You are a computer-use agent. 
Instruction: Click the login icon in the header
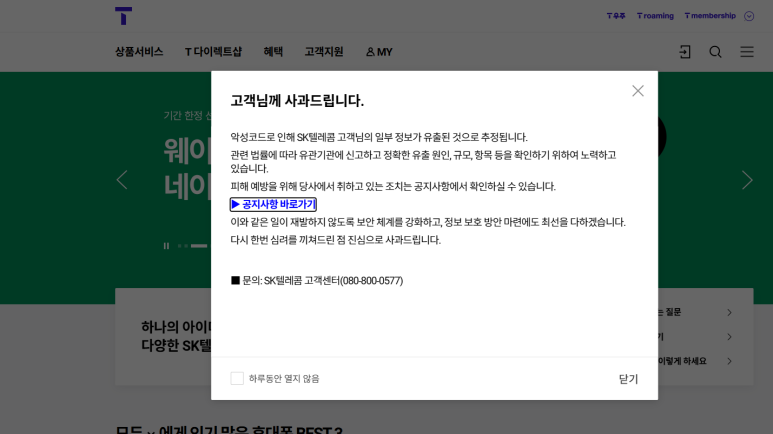tap(685, 52)
